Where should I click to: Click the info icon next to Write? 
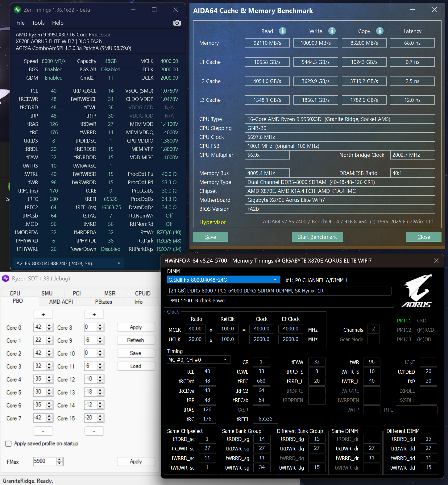pos(332,31)
